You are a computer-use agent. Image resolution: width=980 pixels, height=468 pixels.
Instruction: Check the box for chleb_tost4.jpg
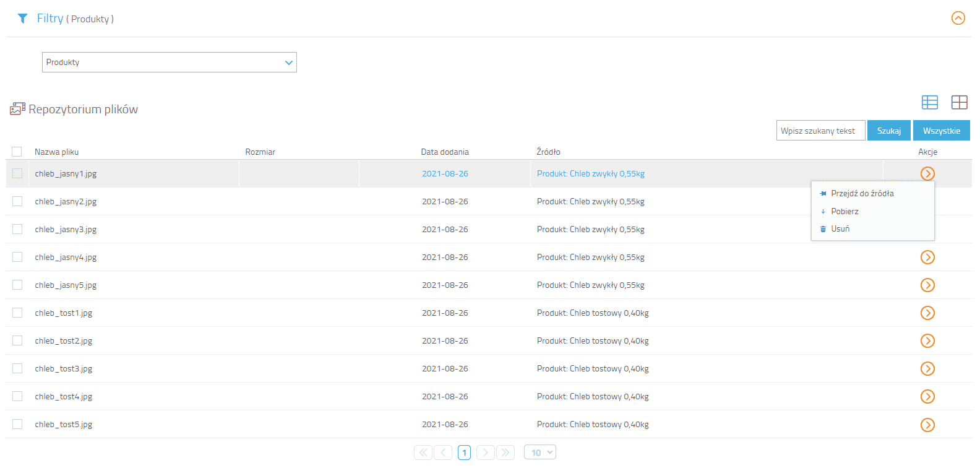(x=17, y=396)
